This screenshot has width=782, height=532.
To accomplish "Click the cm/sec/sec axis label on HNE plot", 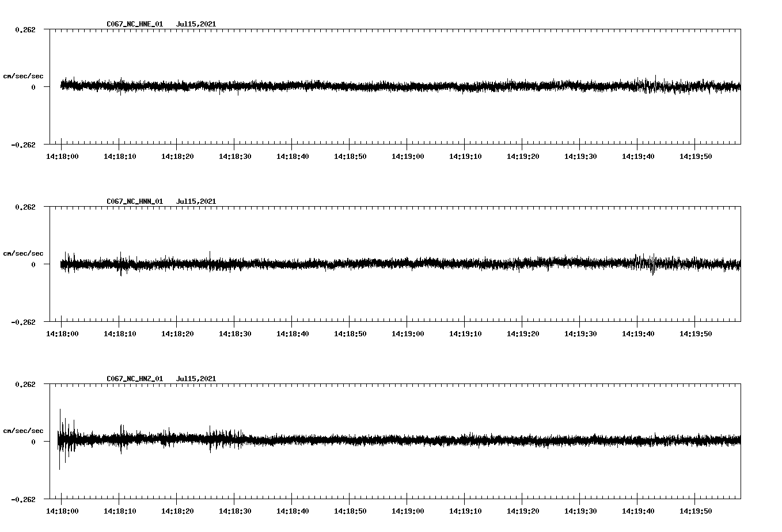I will click(24, 75).
